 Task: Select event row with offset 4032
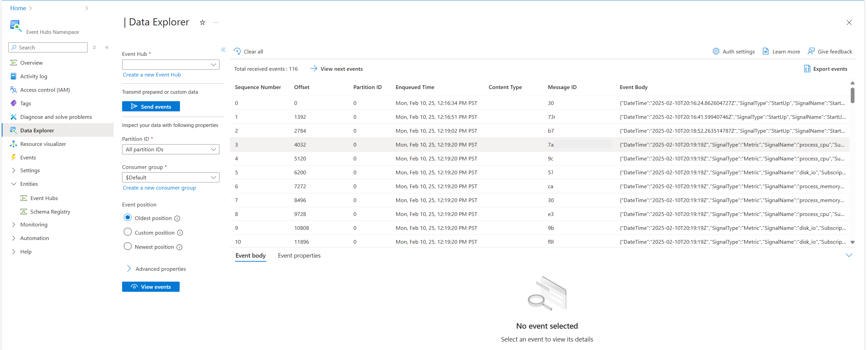click(x=540, y=145)
